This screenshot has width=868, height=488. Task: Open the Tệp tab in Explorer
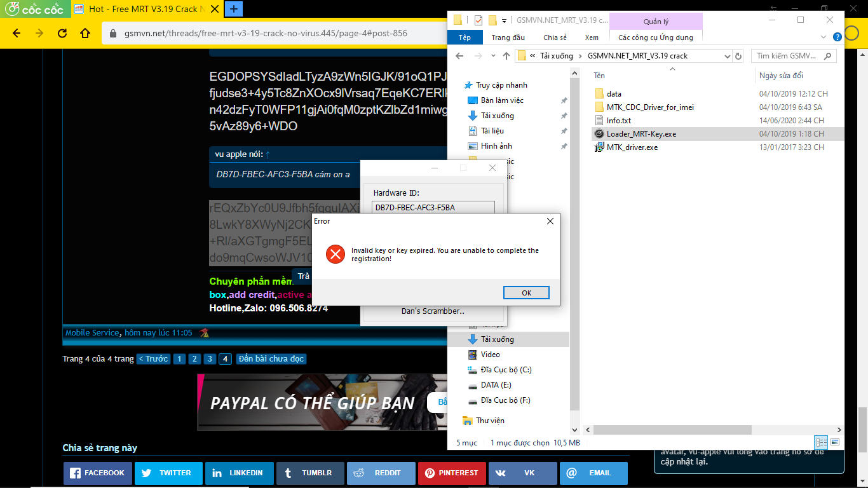click(x=465, y=37)
